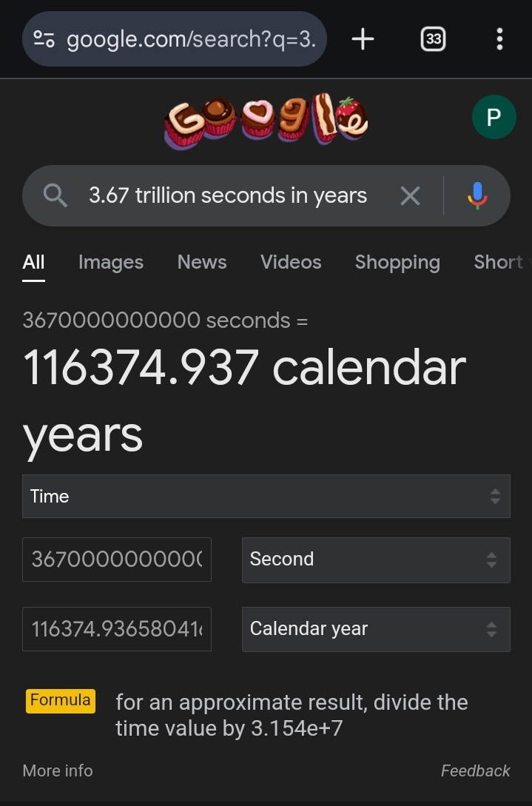Open the browser overflow menu with three dots
Viewport: 532px width, 806px height.
[x=500, y=38]
